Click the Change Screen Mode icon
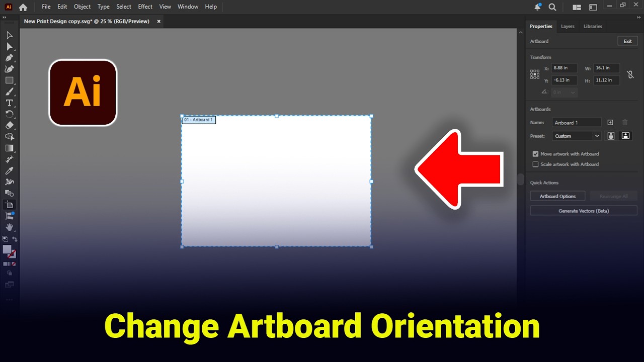This screenshot has width=644, height=362. click(x=10, y=285)
